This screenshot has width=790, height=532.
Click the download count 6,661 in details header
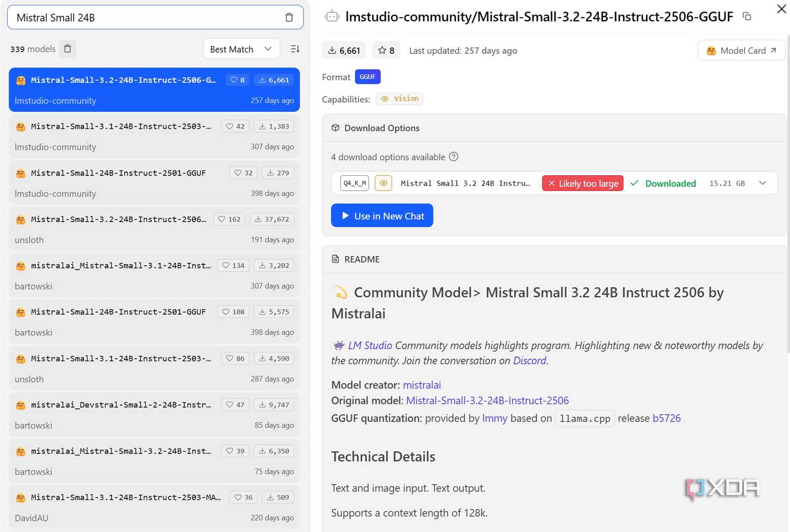click(x=344, y=50)
